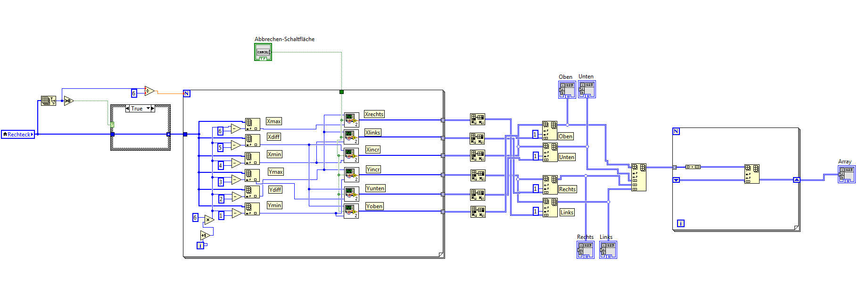
Task: Select the Index Array node labeled Ydiff
Action: pos(252,192)
